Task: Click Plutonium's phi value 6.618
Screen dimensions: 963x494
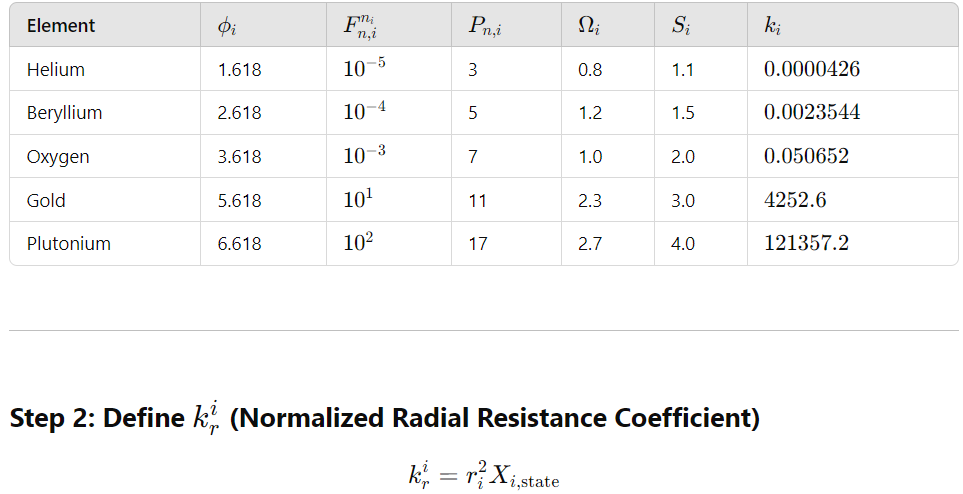Action: [x=240, y=243]
